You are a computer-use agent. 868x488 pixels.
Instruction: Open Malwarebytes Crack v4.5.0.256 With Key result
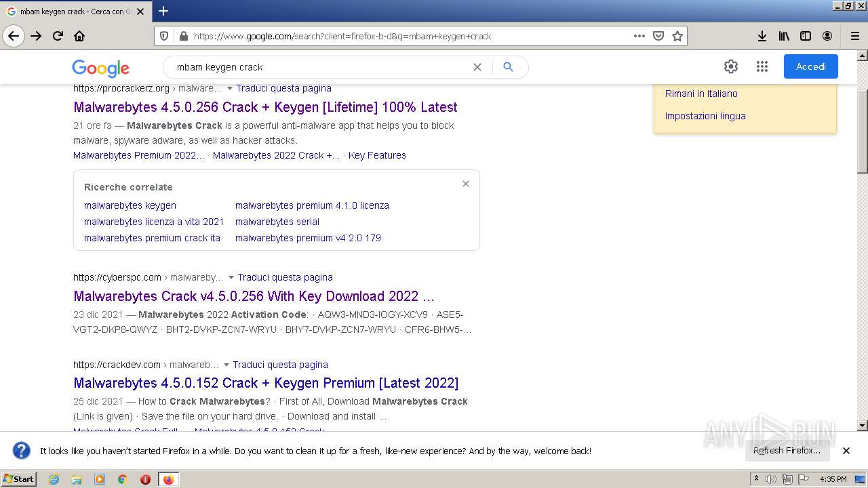coord(254,296)
